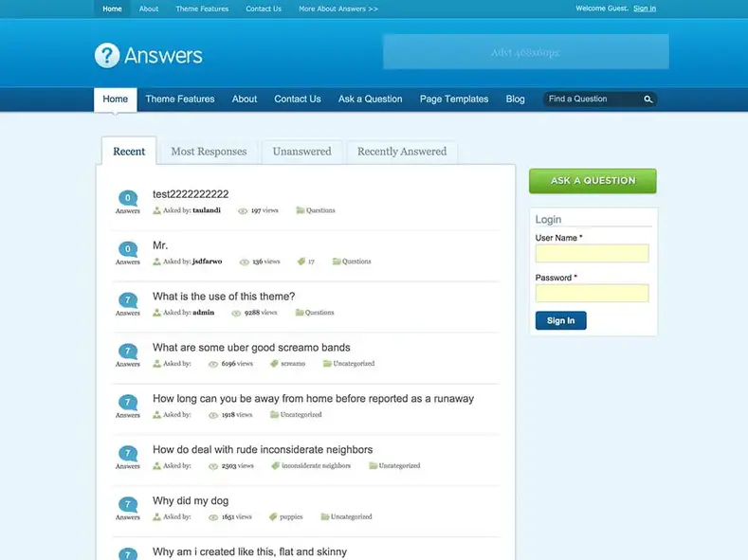Image resolution: width=748 pixels, height=560 pixels.
Task: Click eye icon next to 6196 views
Action: 213,364
